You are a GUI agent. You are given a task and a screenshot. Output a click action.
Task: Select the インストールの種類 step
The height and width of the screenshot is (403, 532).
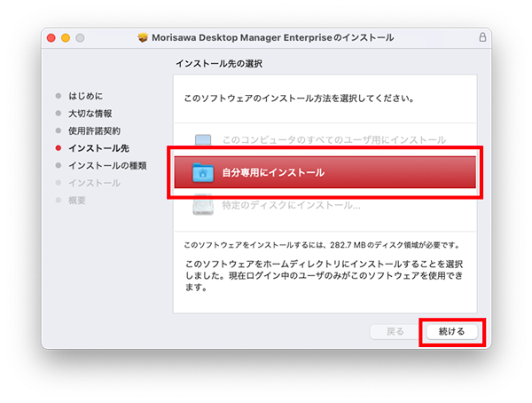pyautogui.click(x=107, y=165)
